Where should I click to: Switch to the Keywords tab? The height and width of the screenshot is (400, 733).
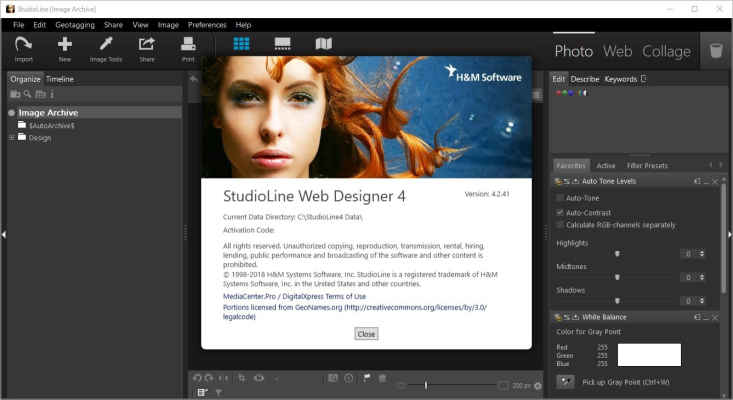620,79
